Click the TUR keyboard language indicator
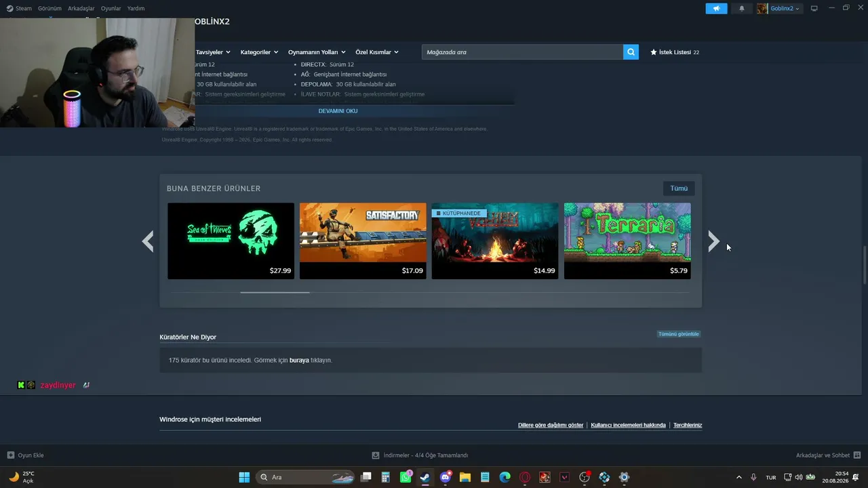868x488 pixels. pyautogui.click(x=771, y=478)
